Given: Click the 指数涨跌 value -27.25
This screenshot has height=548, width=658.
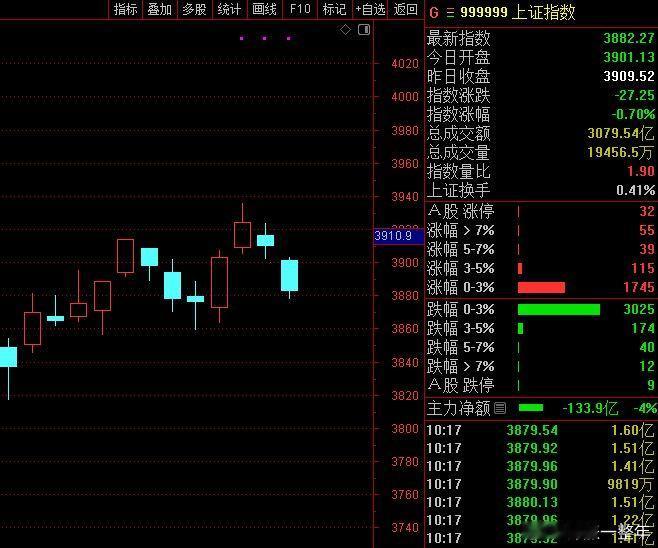Looking at the screenshot, I should [634, 95].
